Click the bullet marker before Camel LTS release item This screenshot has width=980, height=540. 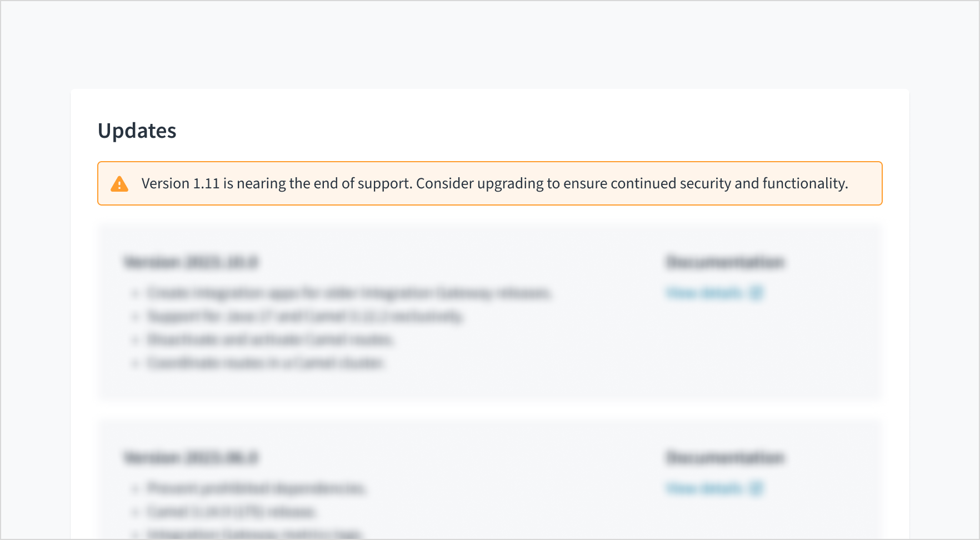point(135,512)
